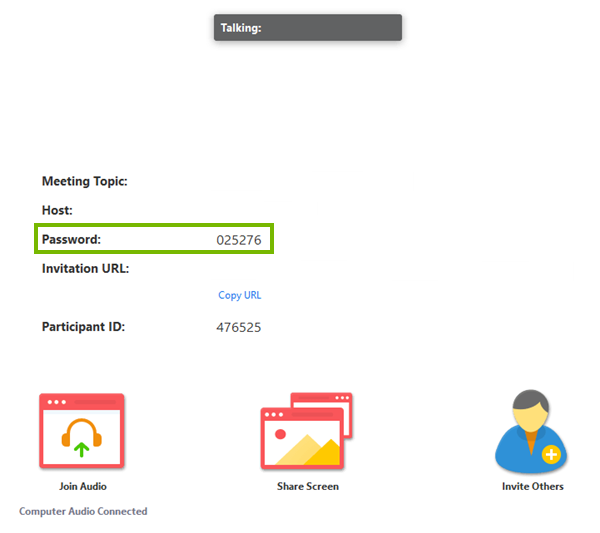Click the Invitation URL: label

(x=85, y=269)
